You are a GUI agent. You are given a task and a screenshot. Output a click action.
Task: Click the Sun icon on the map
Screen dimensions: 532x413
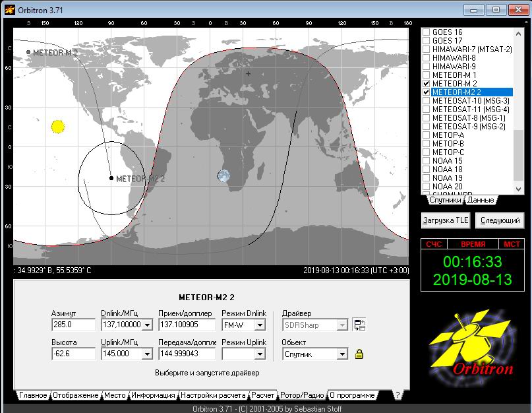(57, 126)
